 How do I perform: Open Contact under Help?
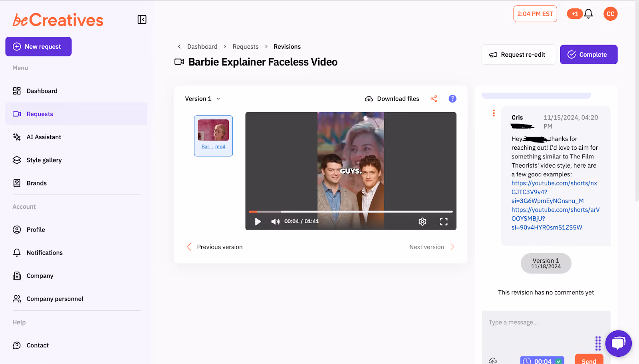[x=76, y=345]
